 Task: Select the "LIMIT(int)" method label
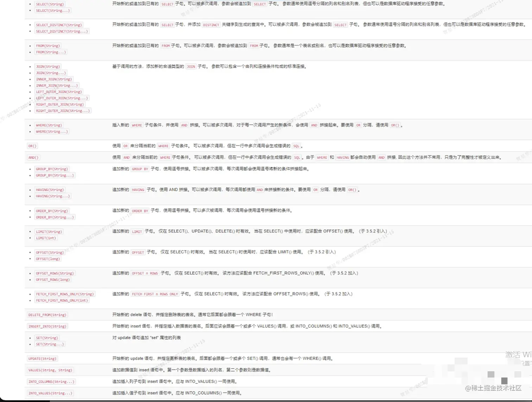pos(46,238)
